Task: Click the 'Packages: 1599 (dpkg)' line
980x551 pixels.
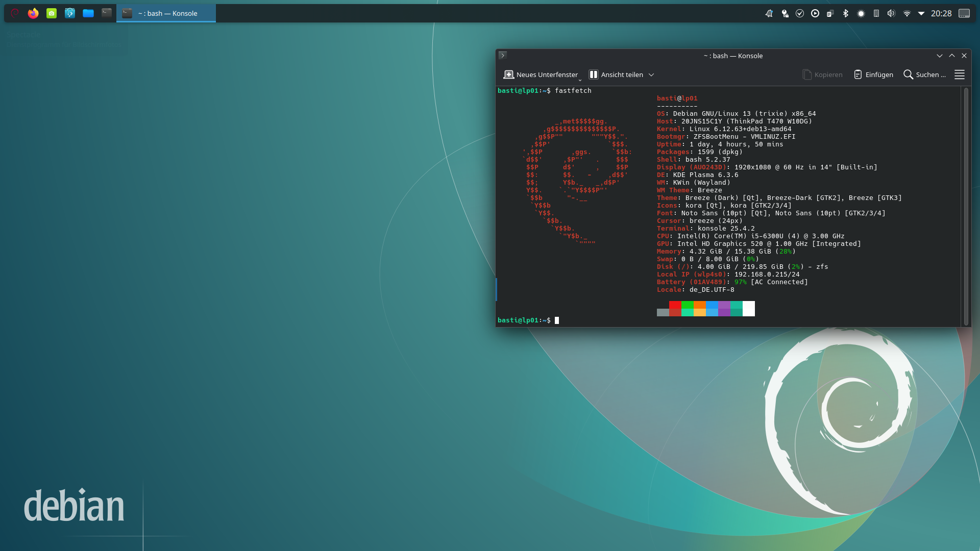Action: click(700, 152)
